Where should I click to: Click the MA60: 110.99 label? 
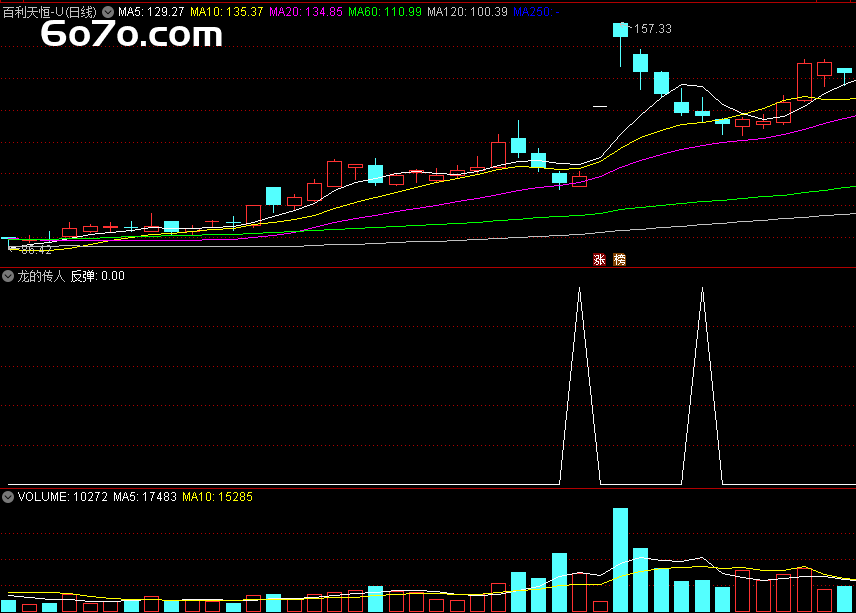(x=385, y=12)
